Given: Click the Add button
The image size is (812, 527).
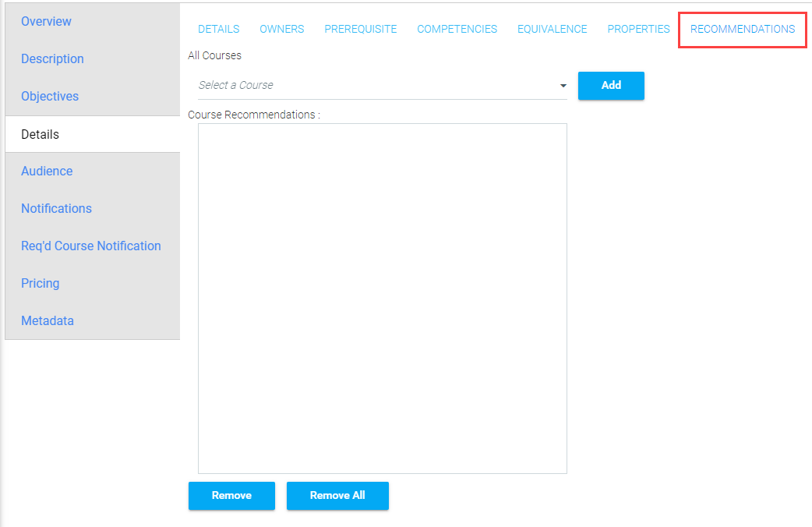Looking at the screenshot, I should coord(611,86).
